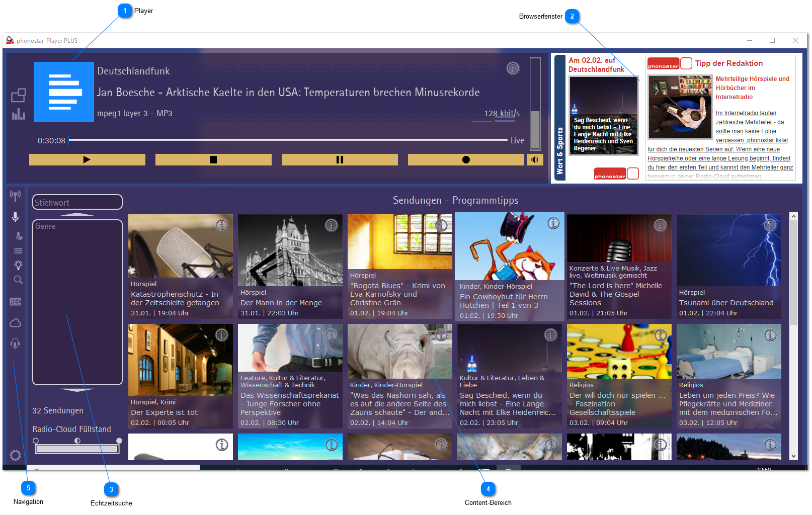Click the '0:30:08' timeshift time
Viewport: 812px width, 515px height.
tap(51, 141)
